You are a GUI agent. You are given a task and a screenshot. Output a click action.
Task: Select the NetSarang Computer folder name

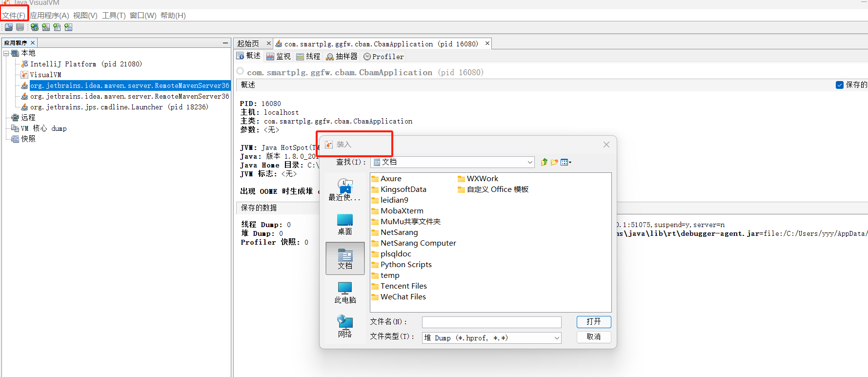[418, 243]
